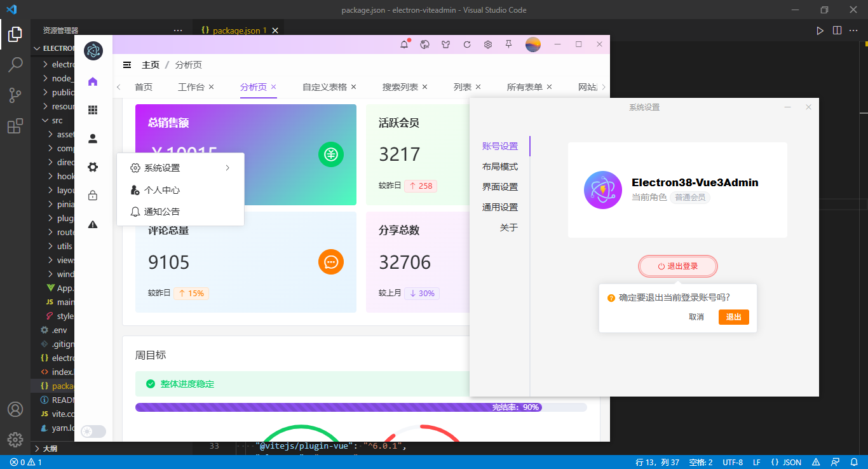Refresh the page with the reload icon

466,44
